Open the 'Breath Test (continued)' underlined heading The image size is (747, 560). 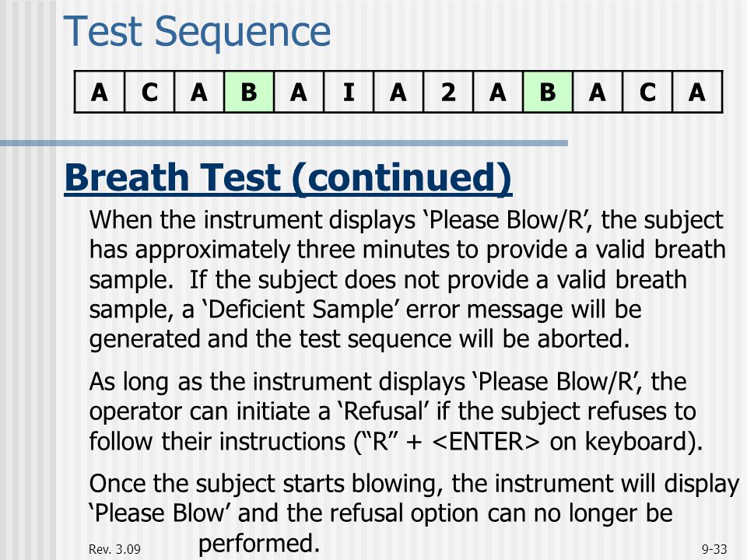pyautogui.click(x=288, y=177)
